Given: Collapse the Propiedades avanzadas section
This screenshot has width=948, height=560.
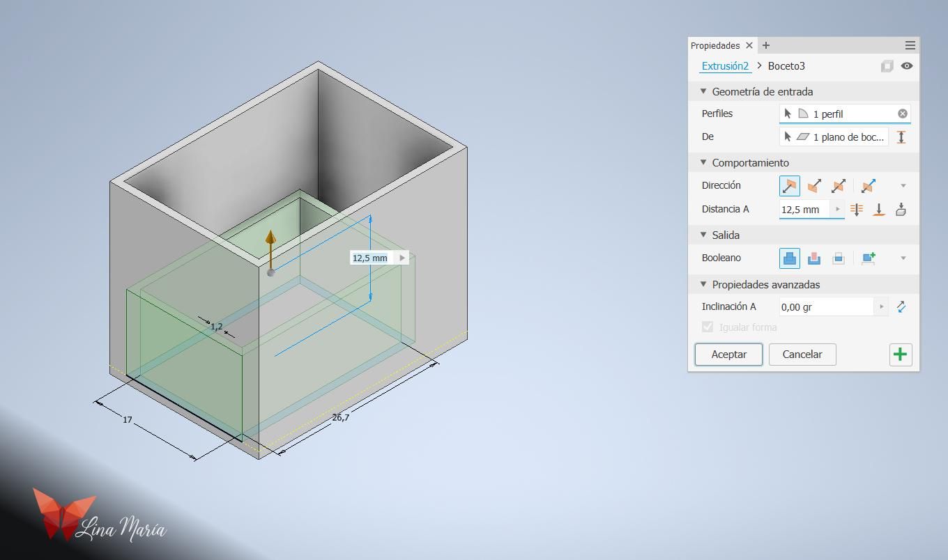Looking at the screenshot, I should pyautogui.click(x=703, y=284).
